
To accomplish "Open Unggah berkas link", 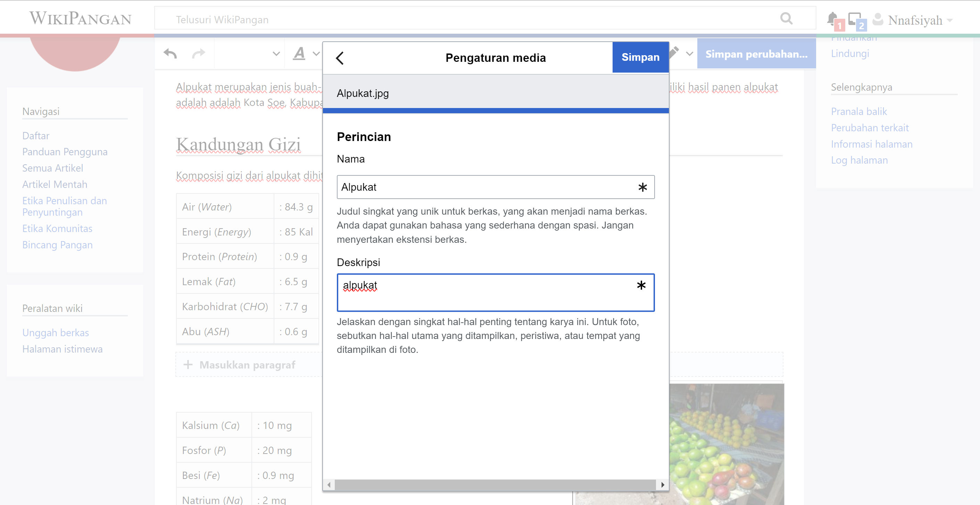I will [56, 333].
